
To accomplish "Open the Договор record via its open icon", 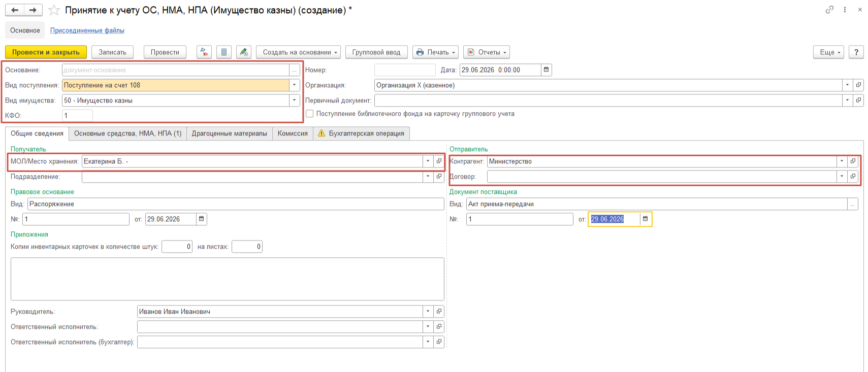I will [853, 177].
